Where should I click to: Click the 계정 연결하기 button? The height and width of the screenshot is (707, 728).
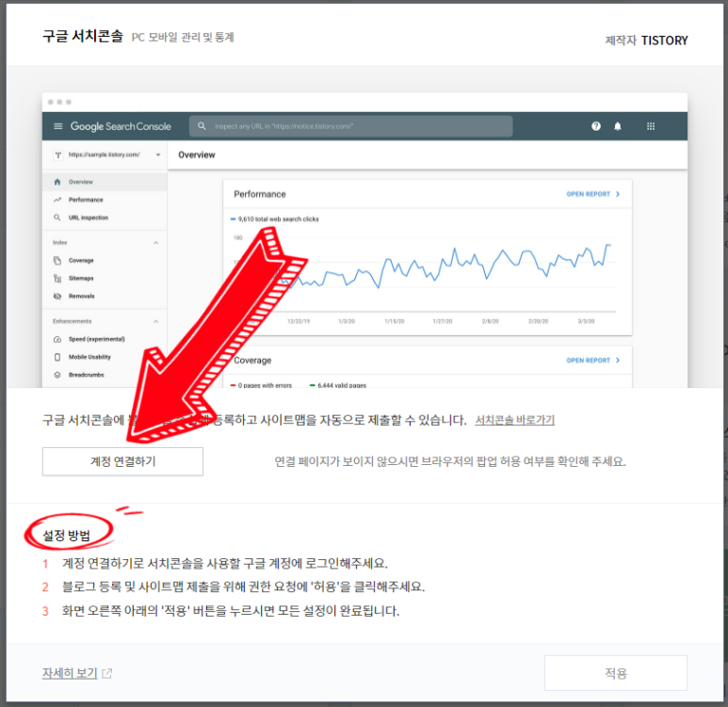click(x=122, y=461)
